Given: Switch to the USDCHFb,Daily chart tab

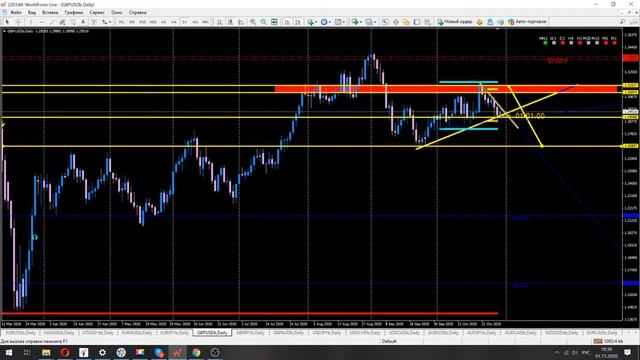Looking at the screenshot, I should pyautogui.click(x=365, y=333).
